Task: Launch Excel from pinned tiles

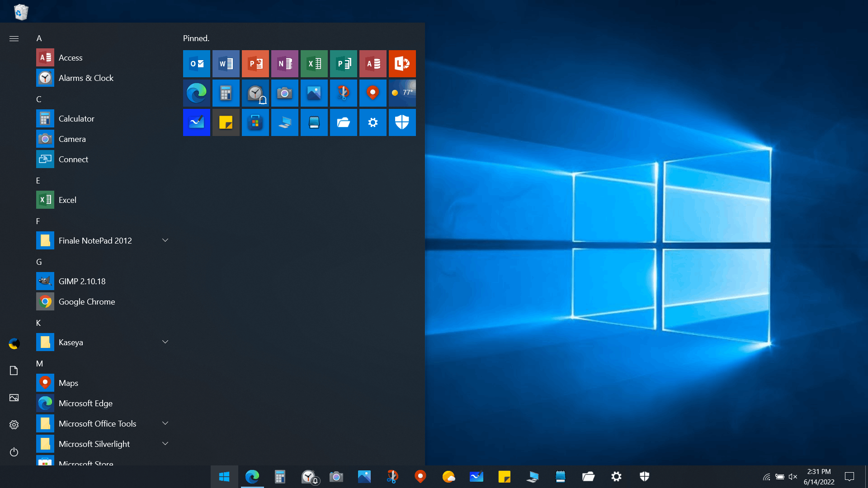Action: 314,64
